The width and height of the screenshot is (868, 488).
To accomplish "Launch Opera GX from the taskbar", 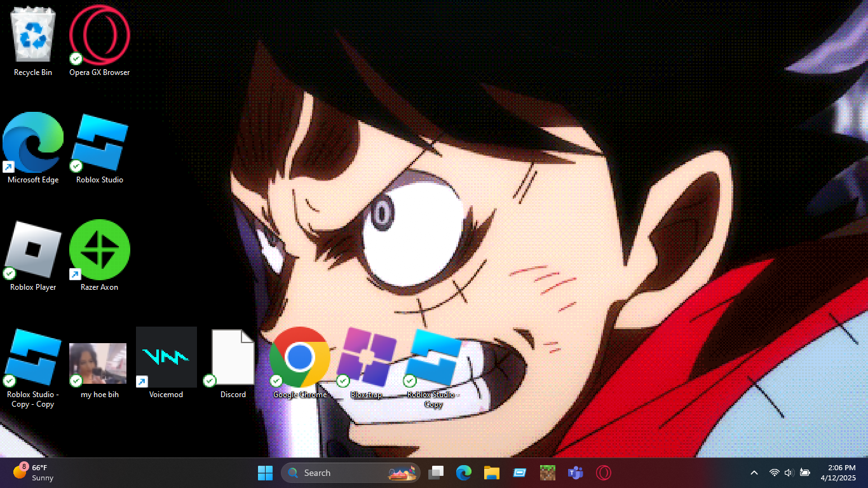I will 604,473.
